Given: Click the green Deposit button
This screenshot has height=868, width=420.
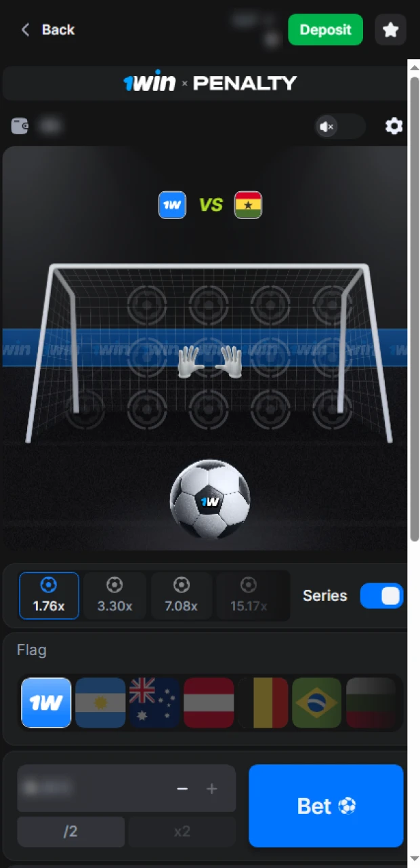Looking at the screenshot, I should coord(326,30).
